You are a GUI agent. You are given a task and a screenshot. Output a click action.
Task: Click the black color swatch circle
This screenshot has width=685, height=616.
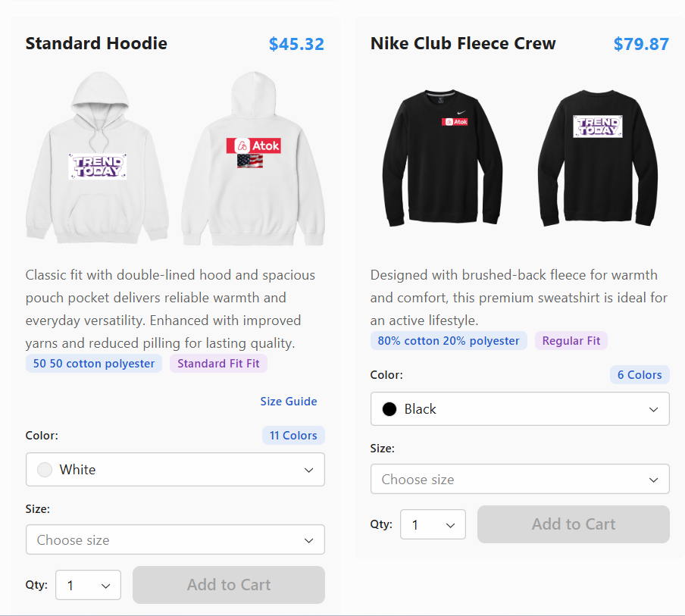(389, 409)
